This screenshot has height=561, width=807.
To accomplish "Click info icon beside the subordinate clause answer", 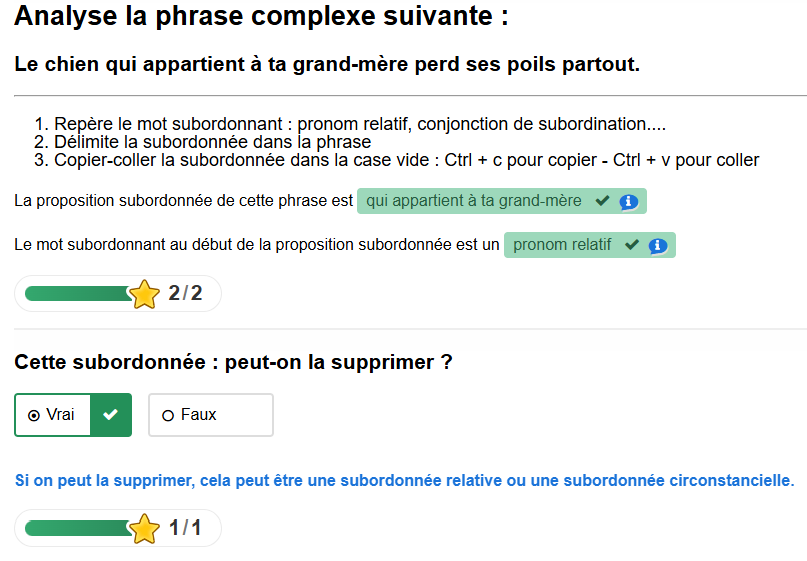I will pyautogui.click(x=629, y=201).
